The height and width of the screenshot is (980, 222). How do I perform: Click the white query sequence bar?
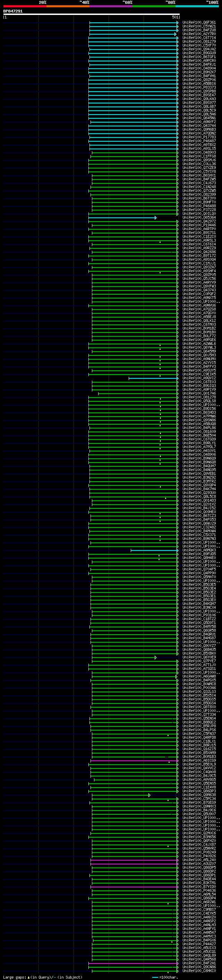point(92,15)
